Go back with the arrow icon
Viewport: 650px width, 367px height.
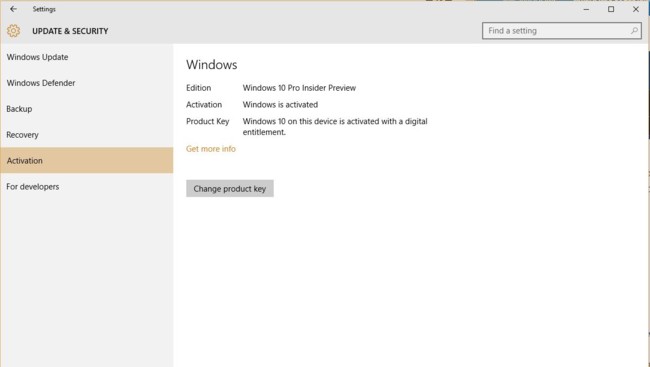click(13, 9)
